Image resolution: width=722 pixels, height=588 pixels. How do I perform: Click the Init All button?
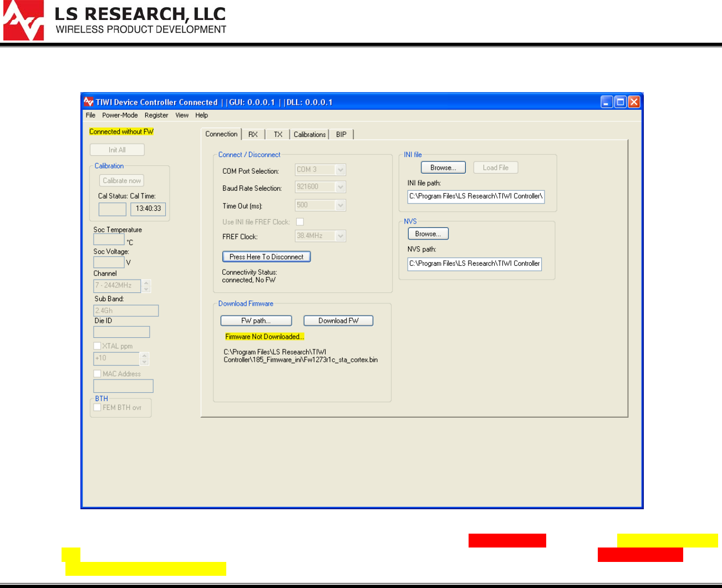click(x=117, y=150)
